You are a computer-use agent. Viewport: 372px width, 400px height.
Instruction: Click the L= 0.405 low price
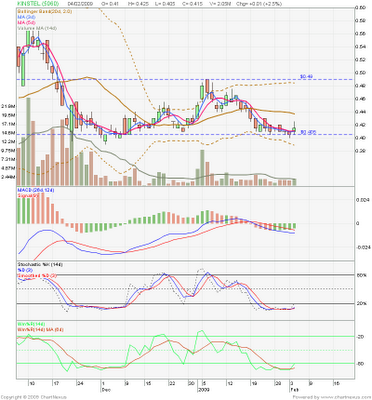click(165, 4)
